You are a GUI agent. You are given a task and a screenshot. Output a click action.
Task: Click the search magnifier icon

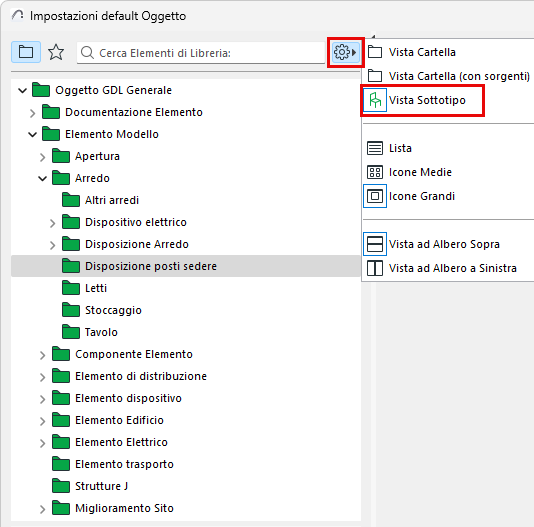(x=88, y=53)
